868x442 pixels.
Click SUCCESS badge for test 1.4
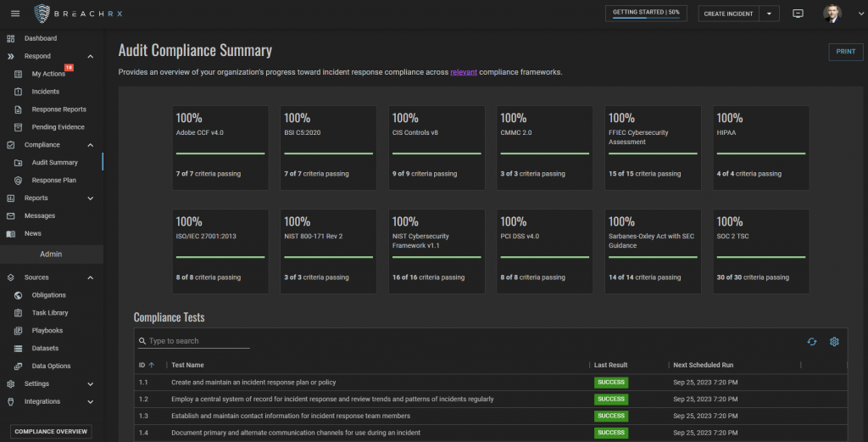[x=611, y=433]
